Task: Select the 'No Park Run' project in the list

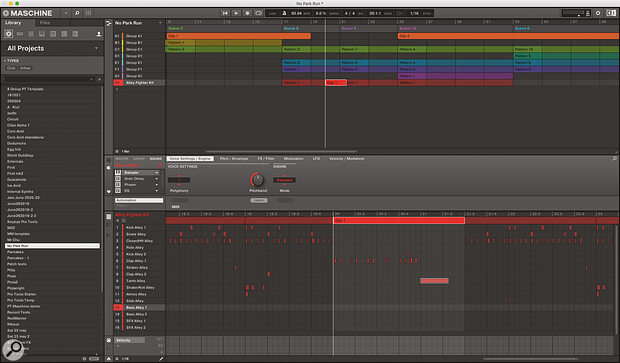Action: click(x=52, y=246)
